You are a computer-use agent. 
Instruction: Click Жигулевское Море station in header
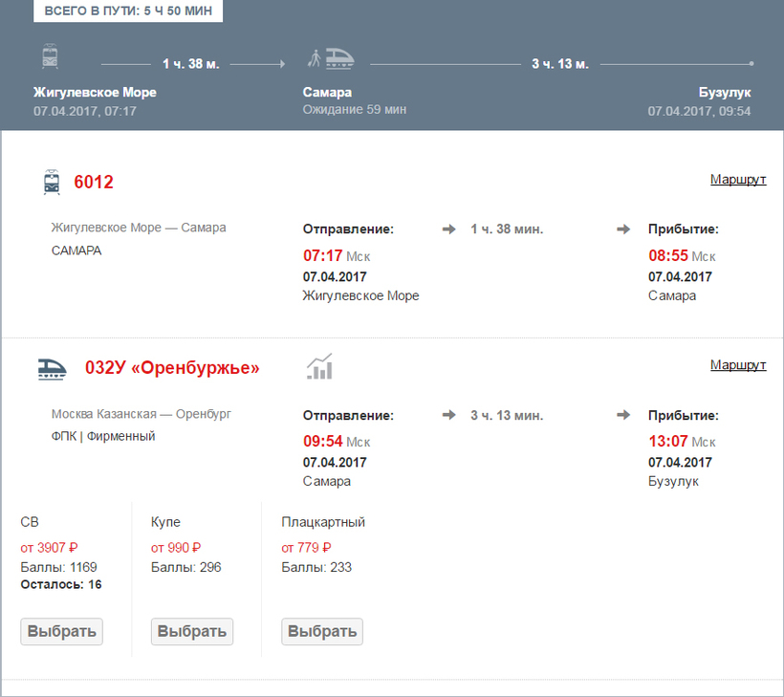95,93
